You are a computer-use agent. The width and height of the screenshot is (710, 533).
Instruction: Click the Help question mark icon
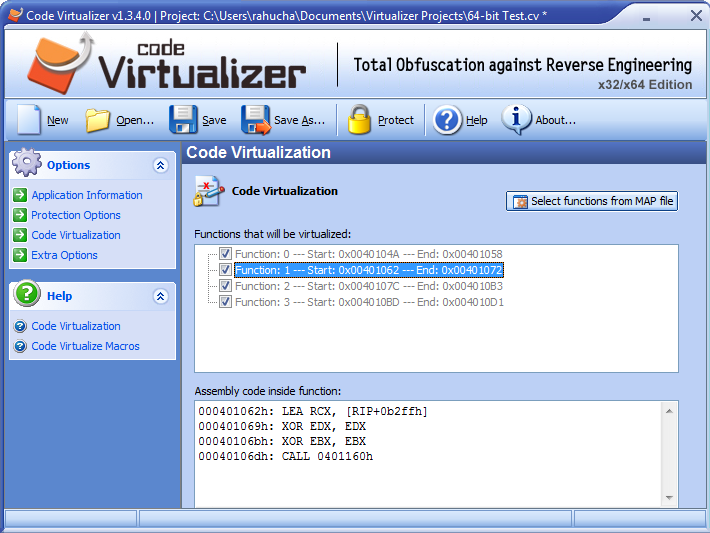447,120
